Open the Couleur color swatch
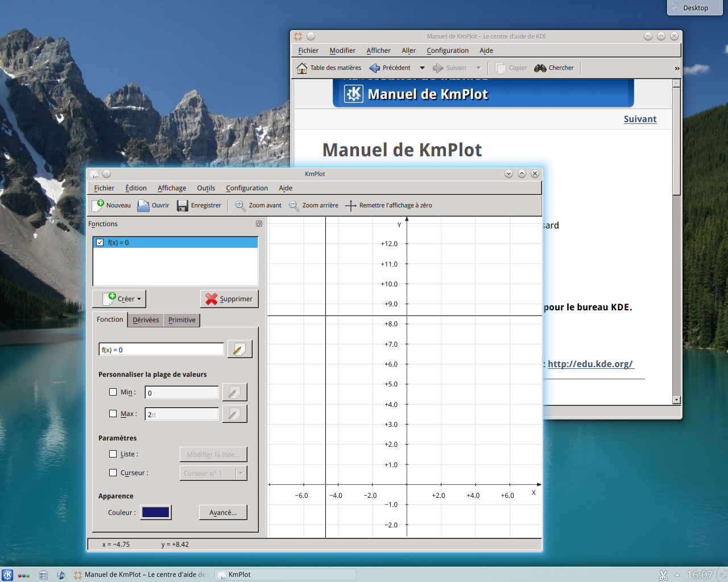The width and height of the screenshot is (728, 582). [x=156, y=512]
